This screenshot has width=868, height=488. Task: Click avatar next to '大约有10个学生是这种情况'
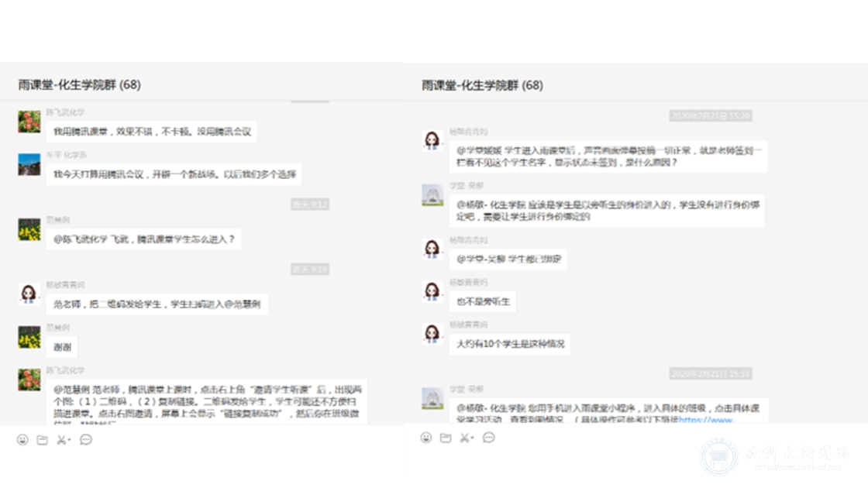[x=432, y=334]
